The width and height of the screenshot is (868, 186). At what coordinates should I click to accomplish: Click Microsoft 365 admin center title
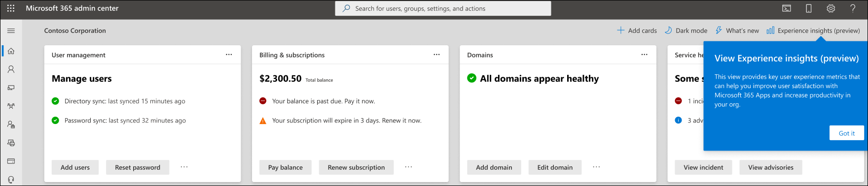pos(72,8)
